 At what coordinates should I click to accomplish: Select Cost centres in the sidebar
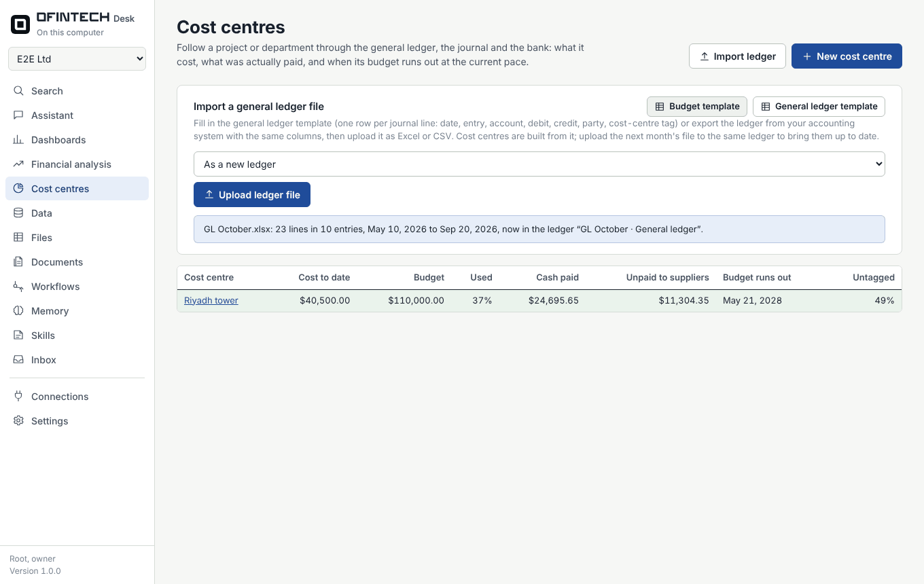pyautogui.click(x=77, y=189)
